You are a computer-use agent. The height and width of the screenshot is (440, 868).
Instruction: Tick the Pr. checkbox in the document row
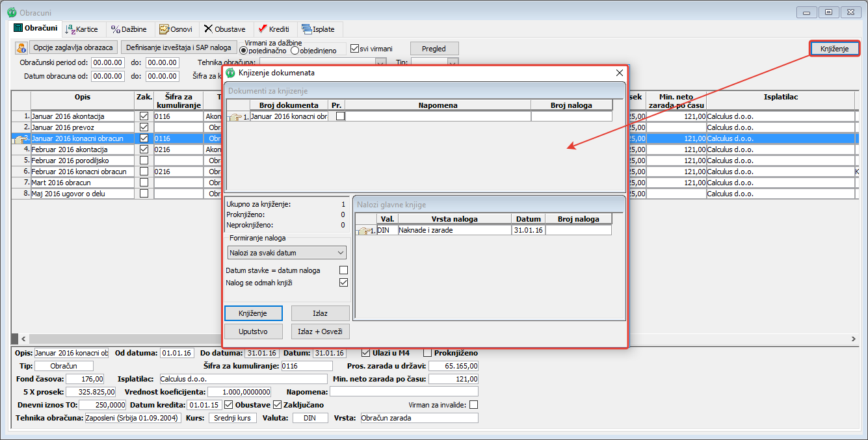click(x=340, y=116)
